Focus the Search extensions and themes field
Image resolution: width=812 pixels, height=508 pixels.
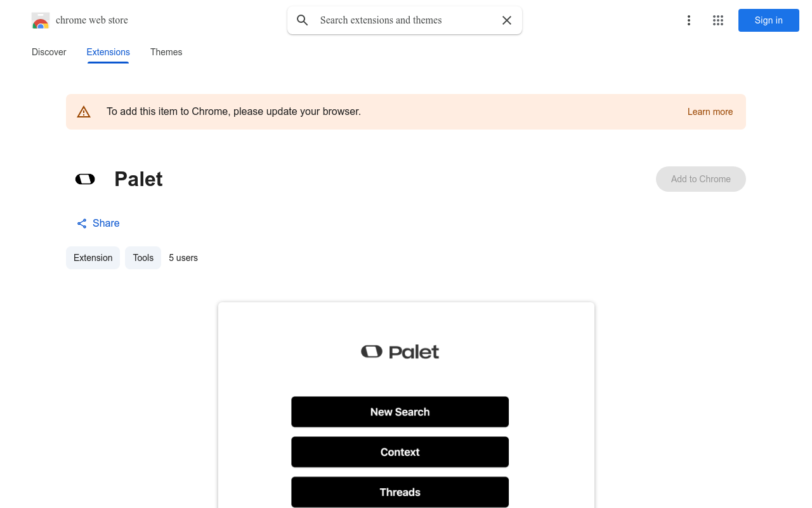click(405, 20)
